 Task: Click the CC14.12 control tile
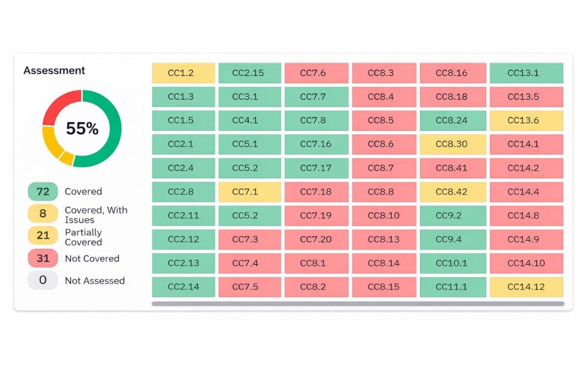(x=526, y=287)
